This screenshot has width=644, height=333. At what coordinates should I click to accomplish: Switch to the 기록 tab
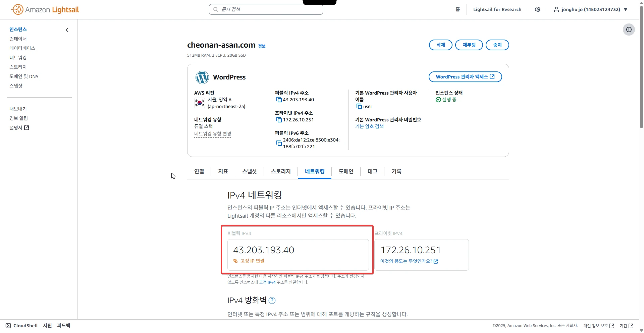coord(396,171)
